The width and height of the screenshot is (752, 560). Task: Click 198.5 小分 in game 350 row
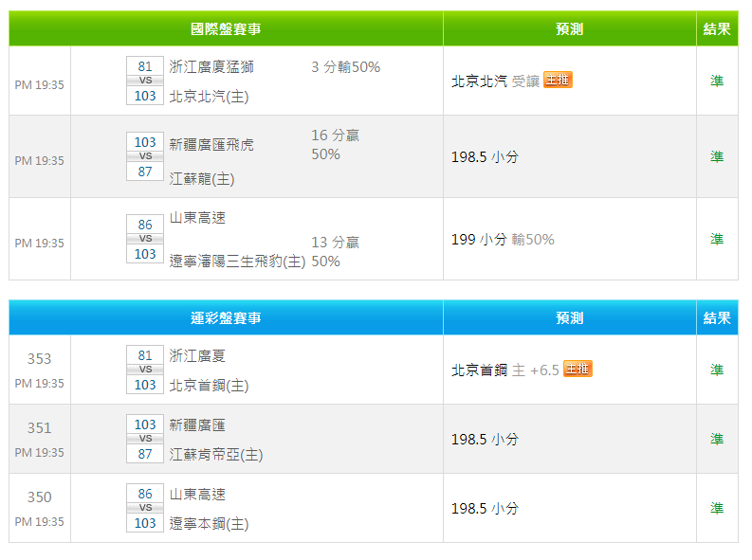(x=485, y=508)
